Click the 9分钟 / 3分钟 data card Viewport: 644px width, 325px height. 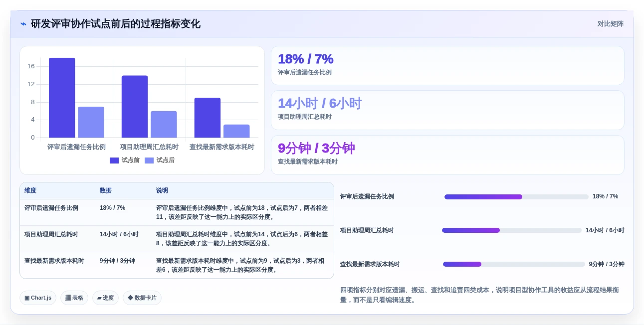click(447, 155)
